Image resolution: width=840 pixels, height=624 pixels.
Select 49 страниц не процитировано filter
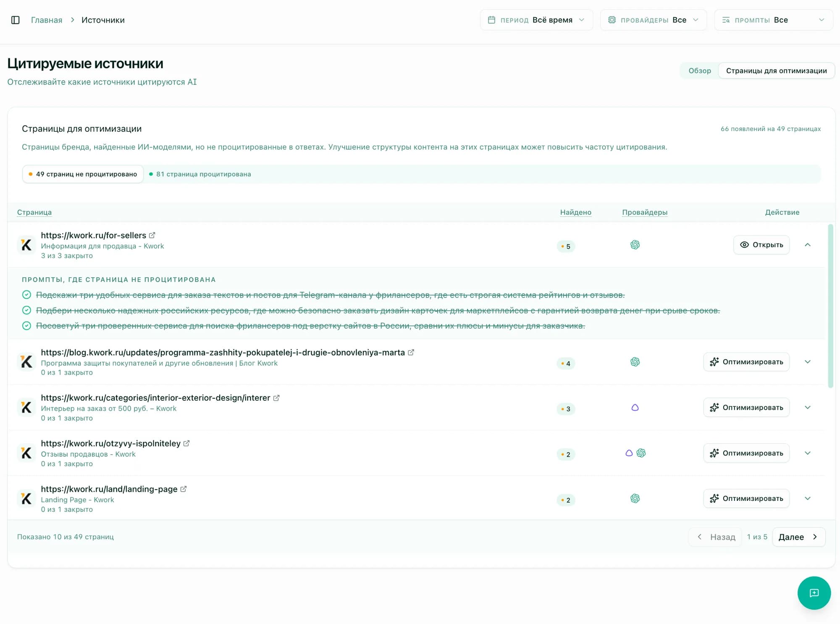click(83, 174)
